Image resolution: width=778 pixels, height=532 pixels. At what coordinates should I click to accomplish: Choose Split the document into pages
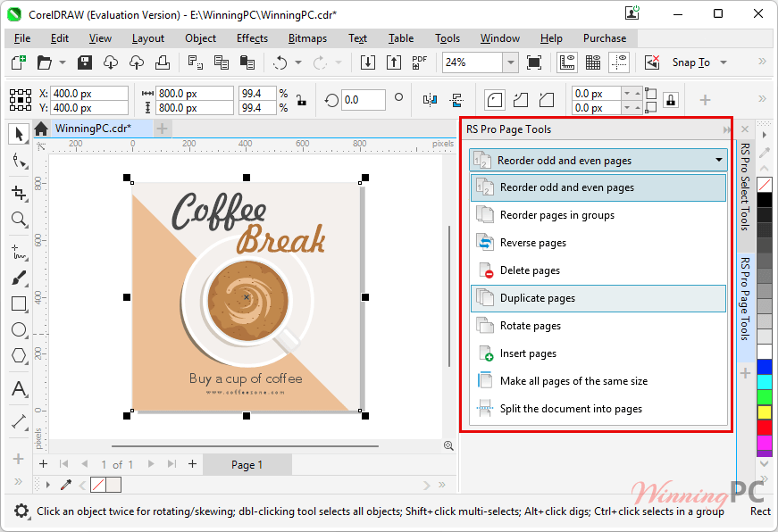[598, 409]
